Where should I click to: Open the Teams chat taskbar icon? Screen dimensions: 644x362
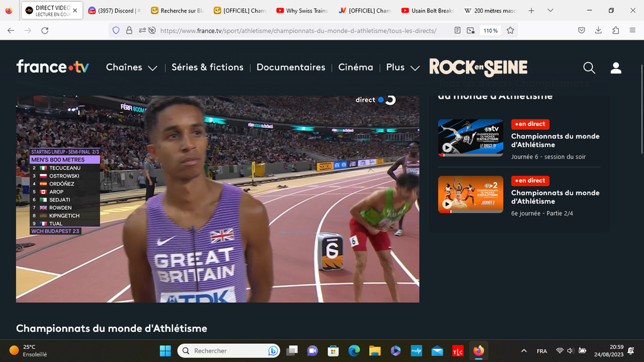(313, 351)
